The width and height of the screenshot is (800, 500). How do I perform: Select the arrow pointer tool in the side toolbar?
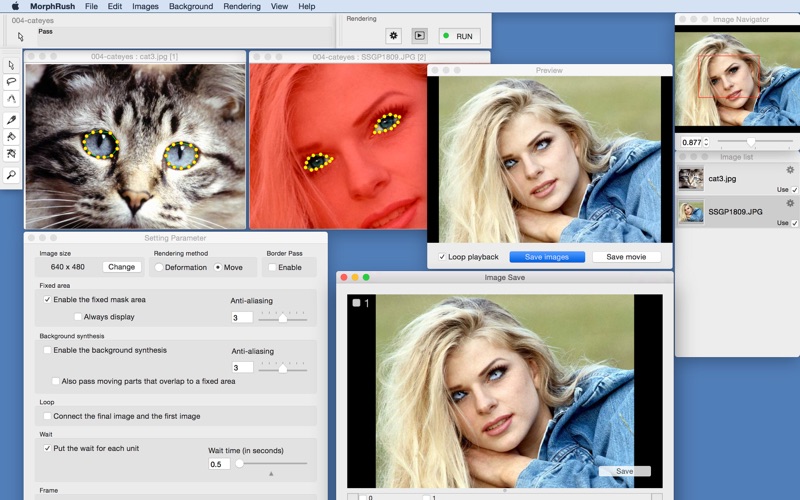coord(11,65)
